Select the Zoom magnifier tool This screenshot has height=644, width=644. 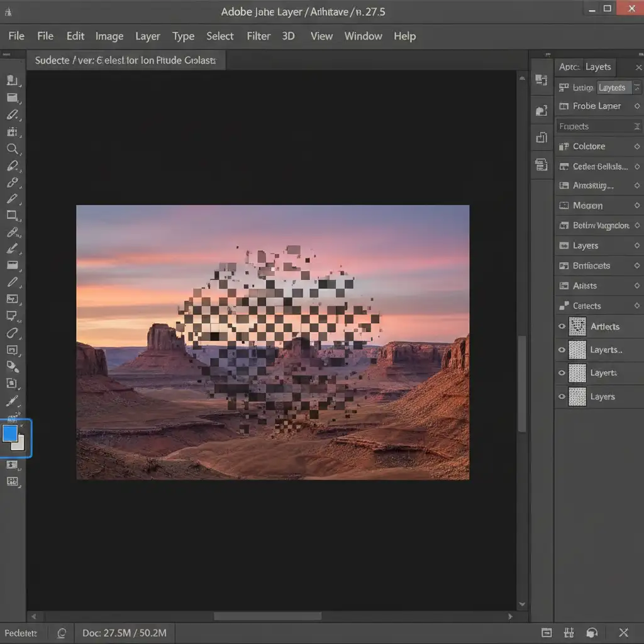coord(12,149)
